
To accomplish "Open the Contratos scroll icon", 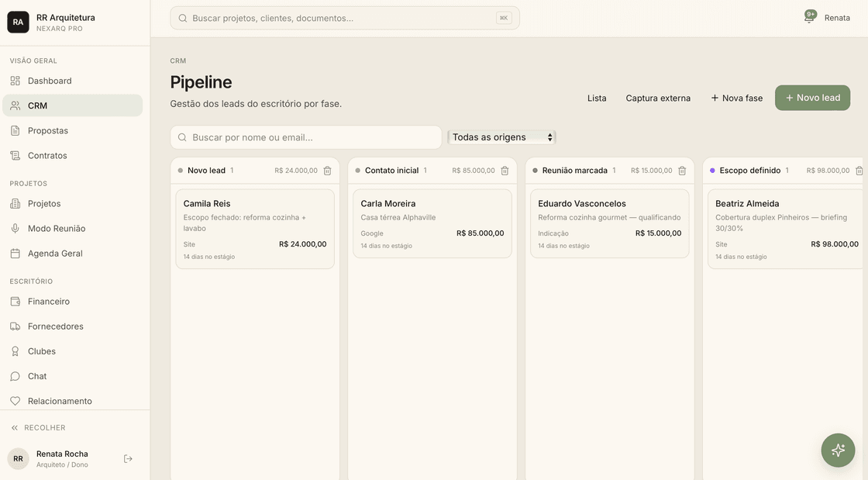I will (15, 156).
